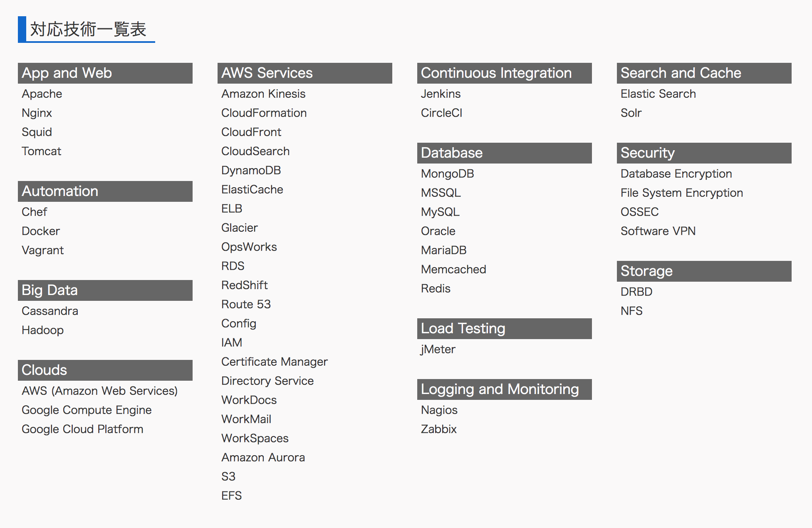Viewport: 812px width, 528px height.
Task: Select the NFS storage entry
Action: point(631,311)
